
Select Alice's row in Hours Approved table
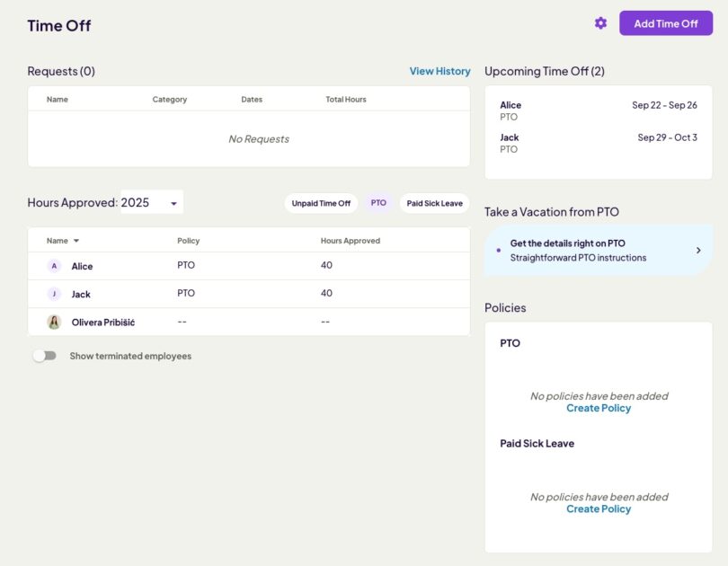coord(248,266)
